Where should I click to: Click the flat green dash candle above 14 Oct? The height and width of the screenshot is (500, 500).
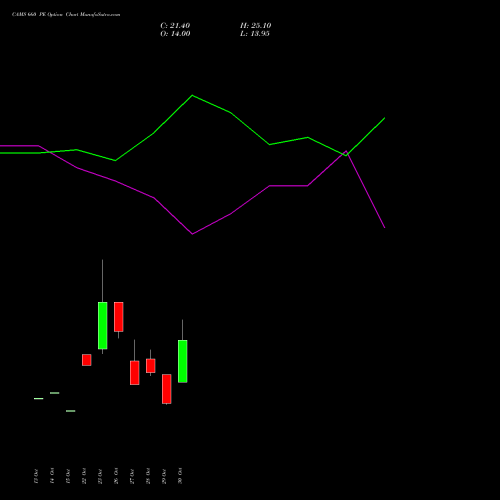coord(55,393)
